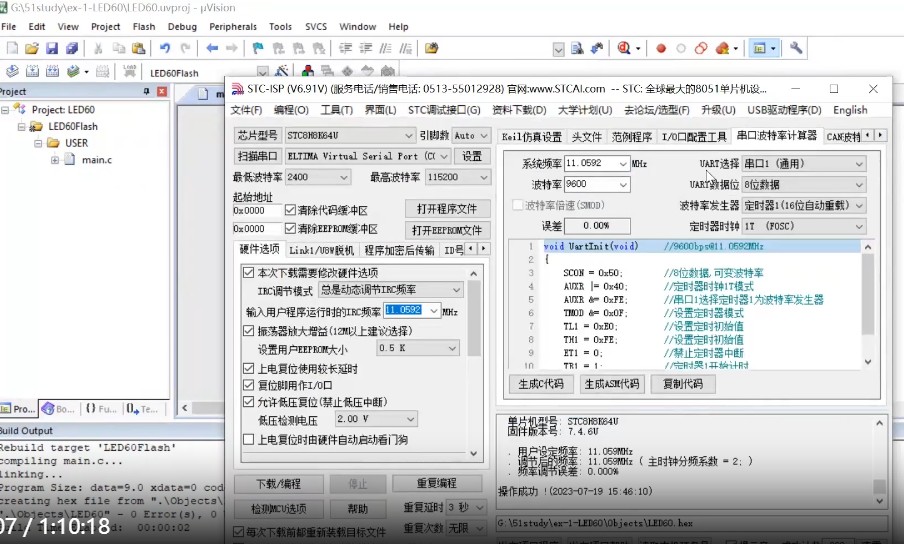Viewport: 904px width, 544px height.
Task: Disable all breakpoints icon
Action: point(701,48)
